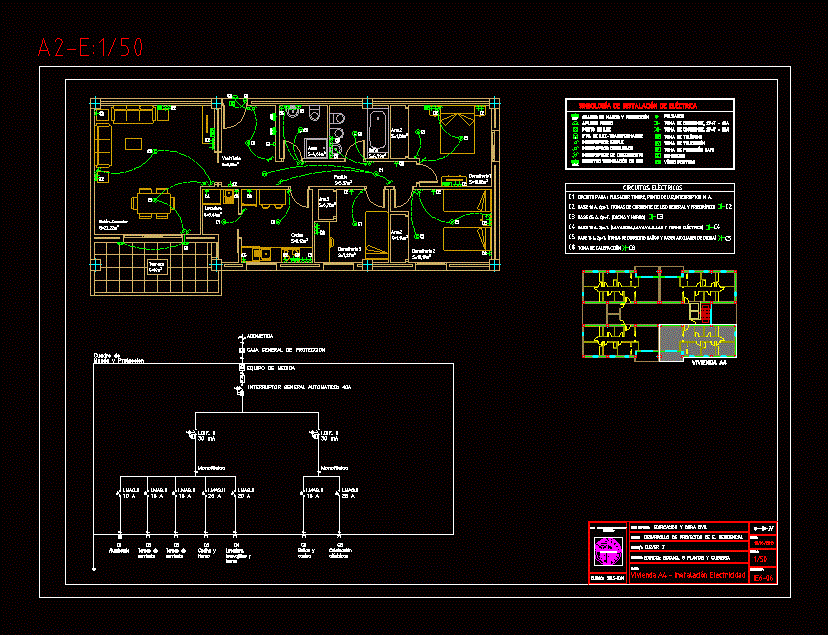Click the gray hatched A4 unit in key plan
Viewport: 828px width, 635px height.
pyautogui.click(x=698, y=342)
